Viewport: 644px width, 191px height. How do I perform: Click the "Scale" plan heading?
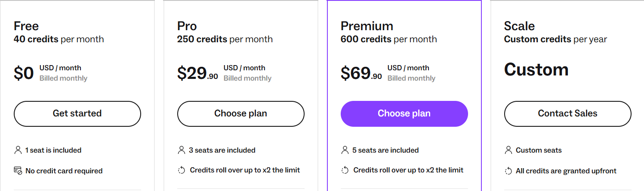pyautogui.click(x=519, y=26)
